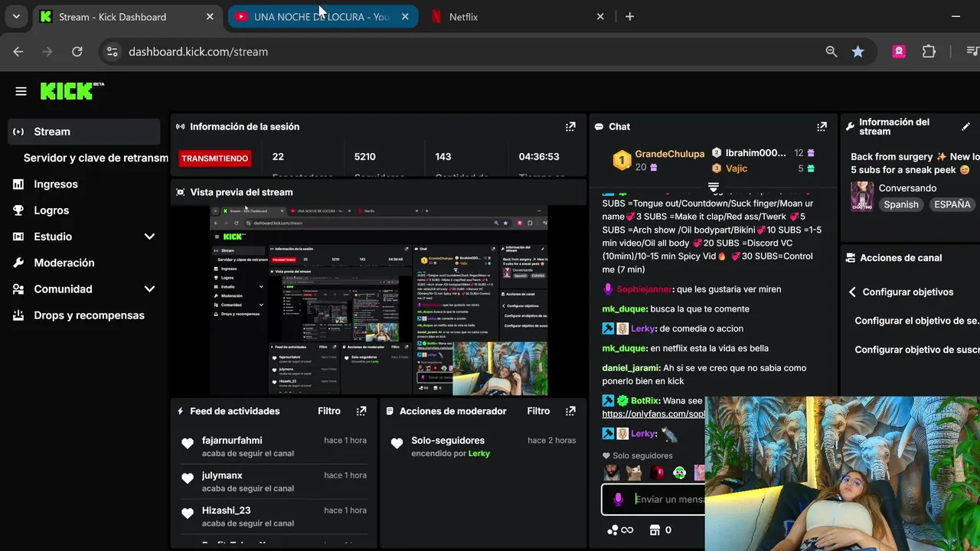Click fajarnurfahmi in activity feed
Screen dimensions: 980x551
232,441
